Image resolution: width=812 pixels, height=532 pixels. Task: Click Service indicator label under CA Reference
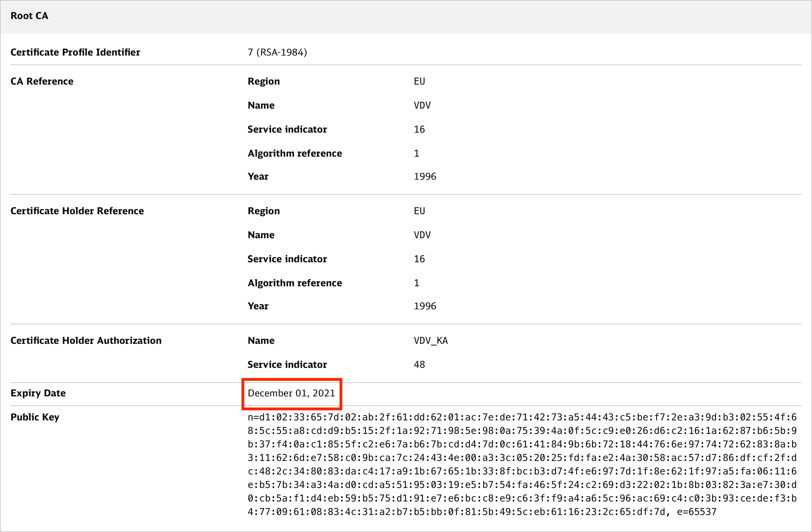(x=287, y=129)
